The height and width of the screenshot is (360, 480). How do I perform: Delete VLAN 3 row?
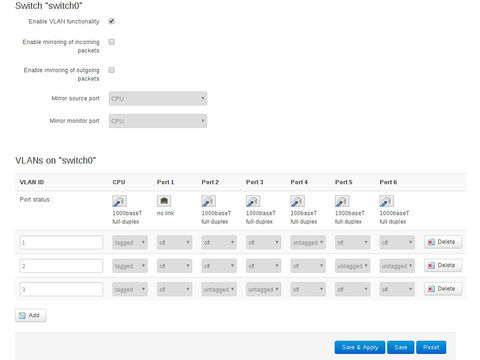pyautogui.click(x=443, y=289)
